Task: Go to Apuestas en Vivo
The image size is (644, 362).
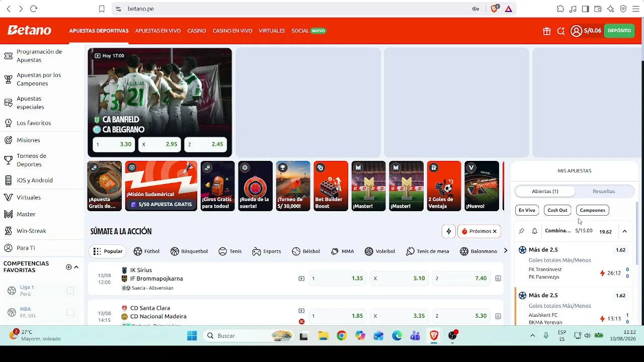Action: [158, 31]
